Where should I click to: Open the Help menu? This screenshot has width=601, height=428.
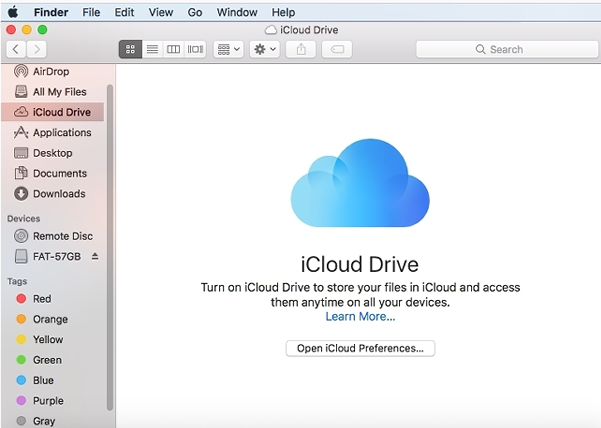tap(283, 12)
